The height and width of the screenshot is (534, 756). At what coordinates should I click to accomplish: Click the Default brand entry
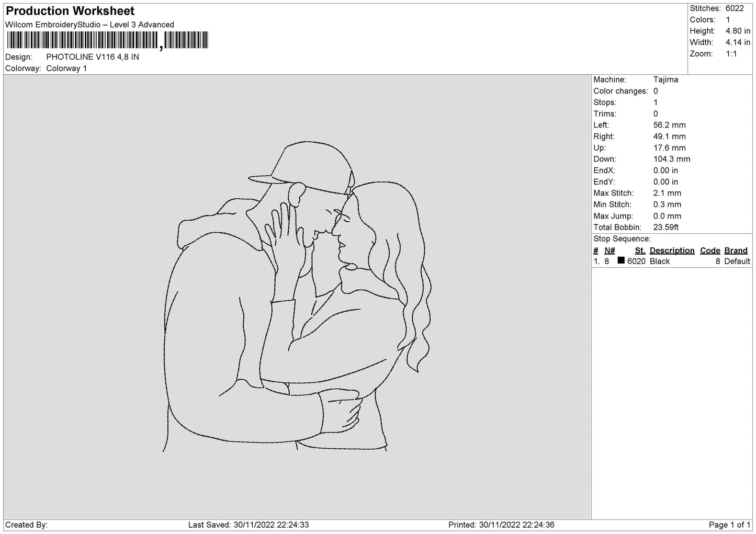737,262
